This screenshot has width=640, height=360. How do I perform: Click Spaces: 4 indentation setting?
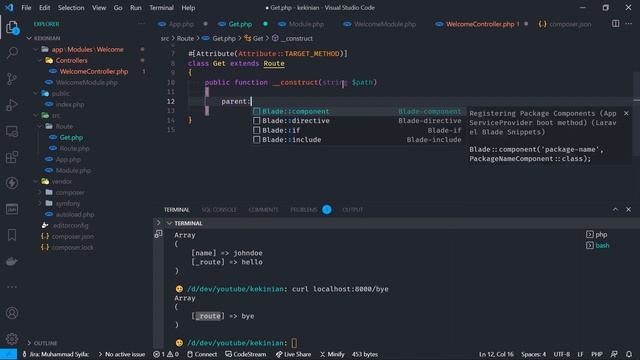point(533,354)
